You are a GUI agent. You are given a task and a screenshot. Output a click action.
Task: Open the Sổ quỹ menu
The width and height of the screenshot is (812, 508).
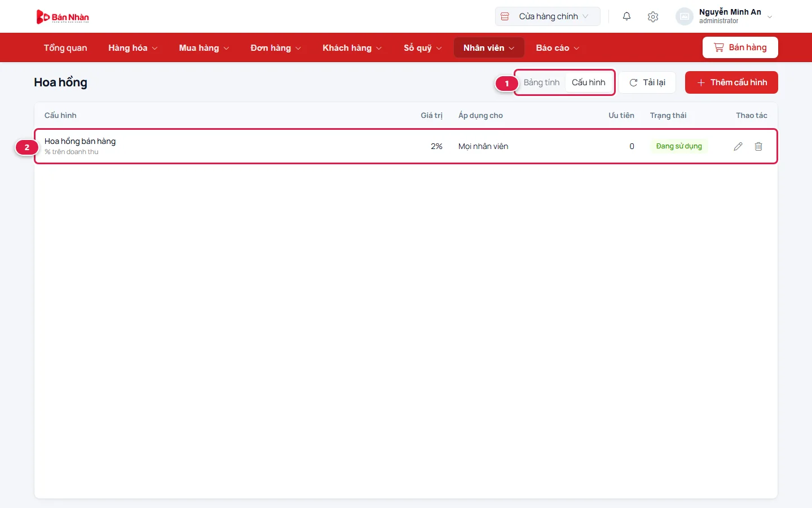[423, 48]
